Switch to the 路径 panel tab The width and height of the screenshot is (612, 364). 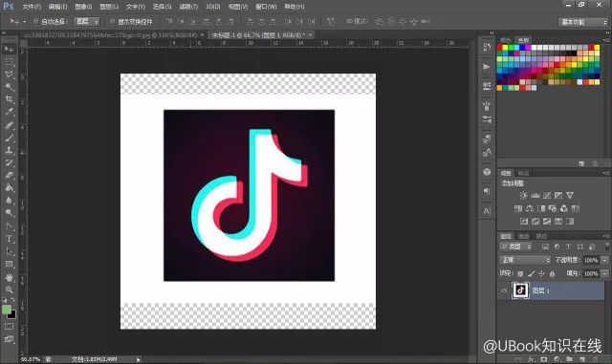(541, 236)
